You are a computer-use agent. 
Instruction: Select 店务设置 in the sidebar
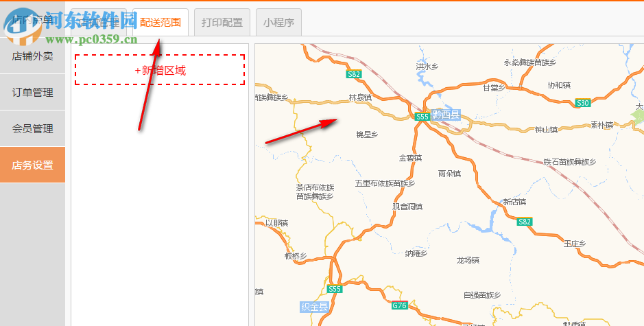point(32,165)
